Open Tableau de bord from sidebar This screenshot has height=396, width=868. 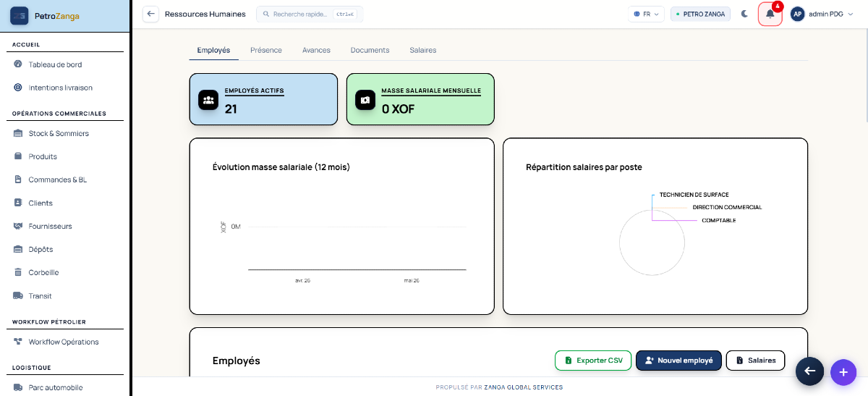coord(56,64)
